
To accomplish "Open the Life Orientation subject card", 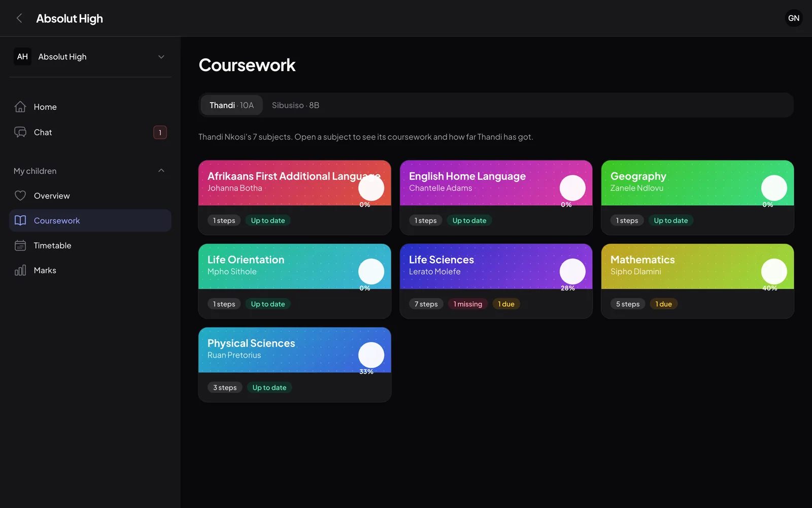I will [295, 281].
